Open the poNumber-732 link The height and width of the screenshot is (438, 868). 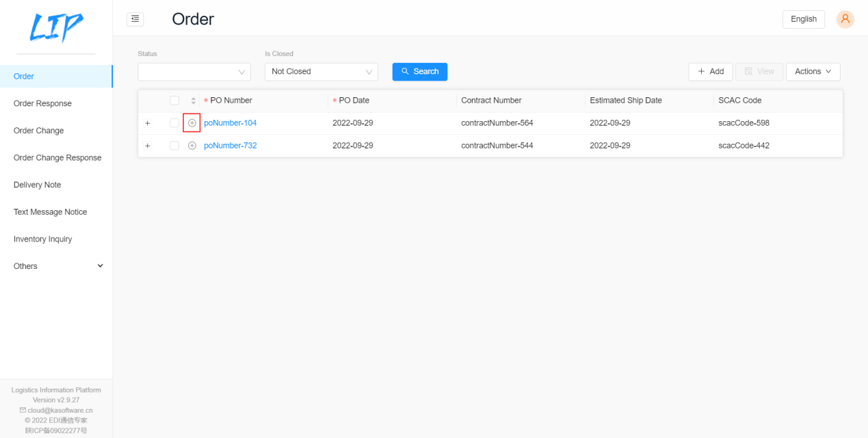(x=231, y=146)
